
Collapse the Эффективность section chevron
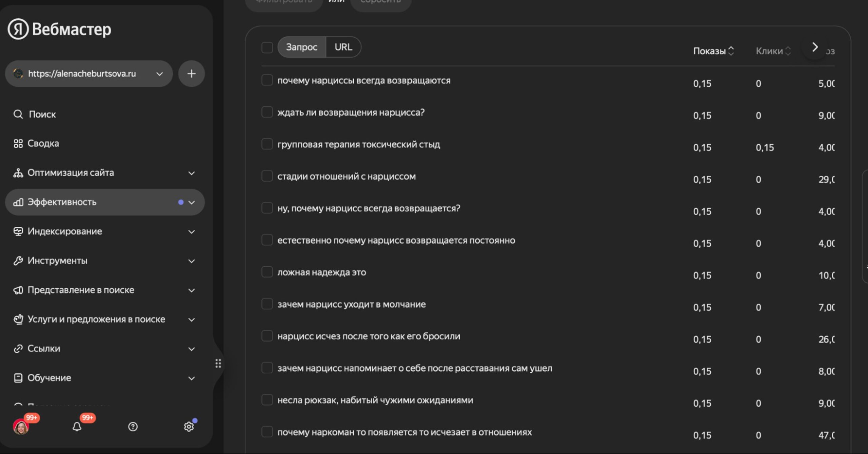pos(192,202)
